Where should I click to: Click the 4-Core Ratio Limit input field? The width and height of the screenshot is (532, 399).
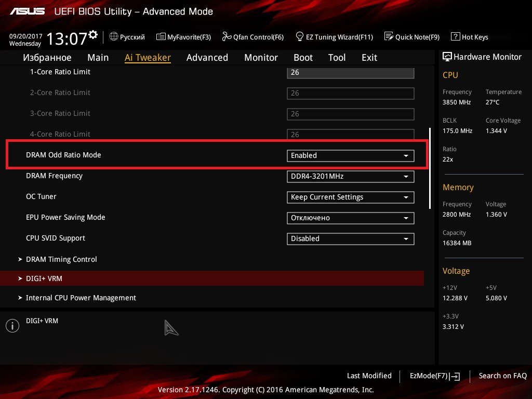[351, 135]
